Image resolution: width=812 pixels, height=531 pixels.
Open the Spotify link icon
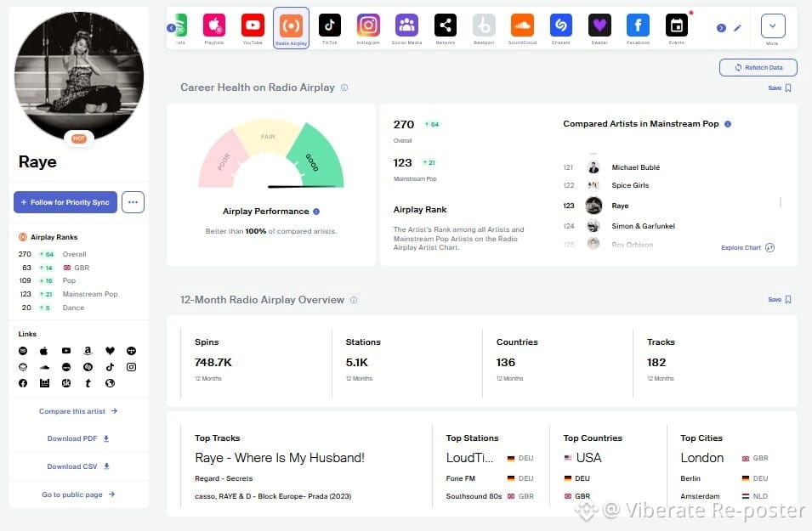coord(23,351)
